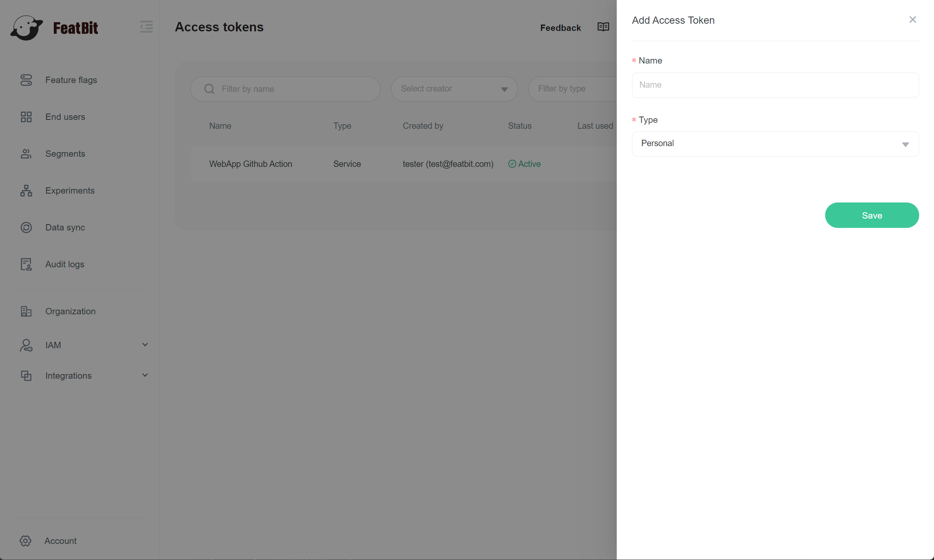Collapse the sidebar using the collapse icon
The height and width of the screenshot is (560, 934).
tap(146, 27)
